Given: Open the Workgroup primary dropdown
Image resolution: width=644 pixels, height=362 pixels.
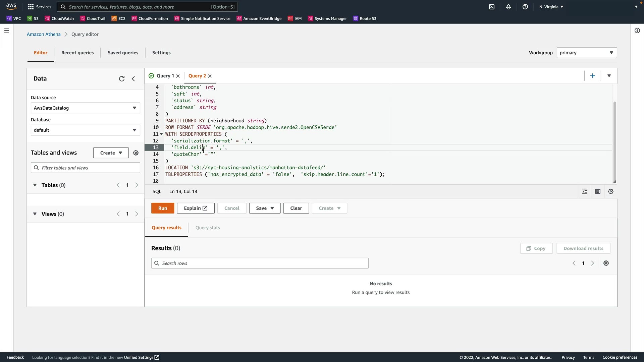Looking at the screenshot, I should (x=586, y=53).
